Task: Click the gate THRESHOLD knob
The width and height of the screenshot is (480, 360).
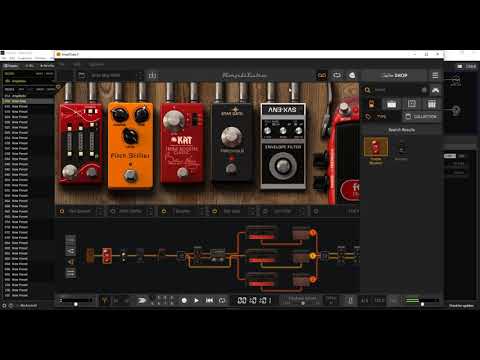Action: [231, 137]
